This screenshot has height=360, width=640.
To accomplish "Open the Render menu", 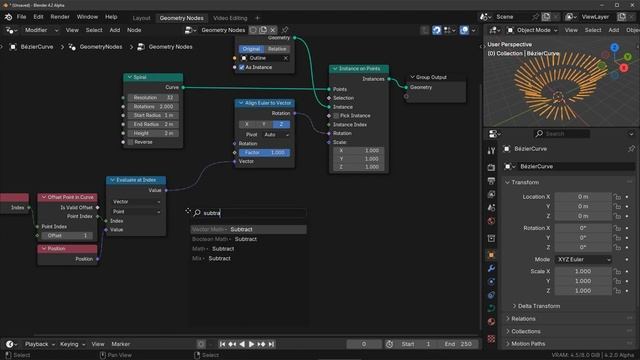I will (x=60, y=17).
